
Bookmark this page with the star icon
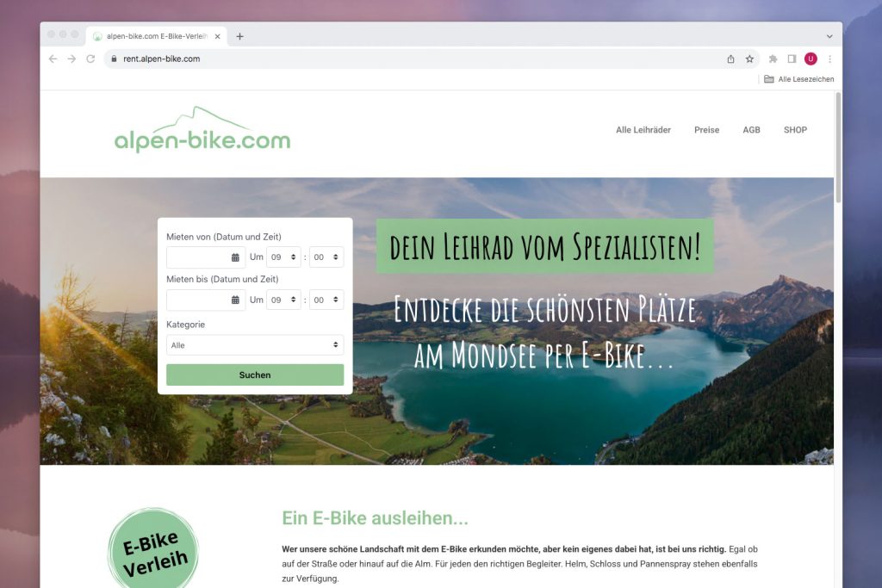coord(749,59)
